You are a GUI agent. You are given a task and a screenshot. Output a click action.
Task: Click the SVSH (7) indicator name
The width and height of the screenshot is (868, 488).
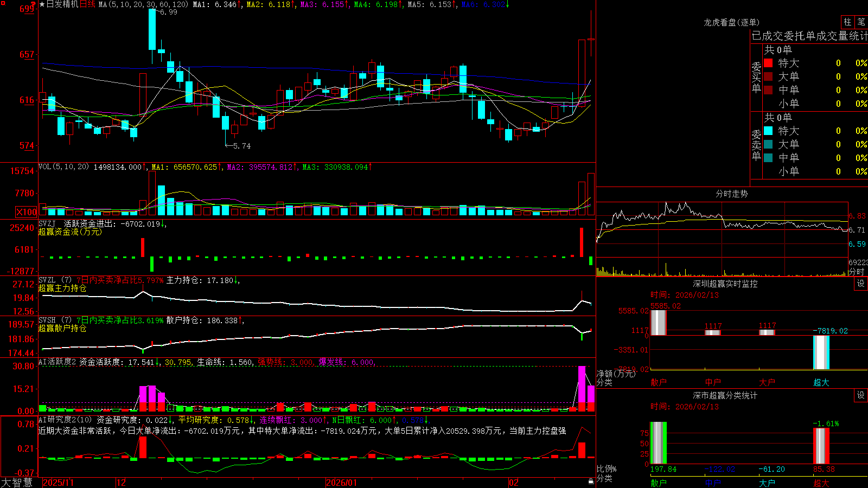[55, 320]
